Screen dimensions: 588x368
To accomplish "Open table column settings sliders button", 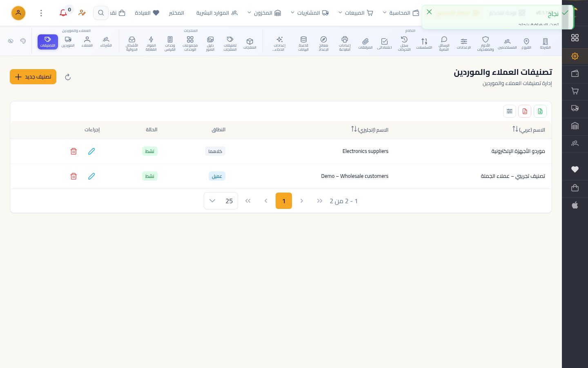I will point(510,111).
